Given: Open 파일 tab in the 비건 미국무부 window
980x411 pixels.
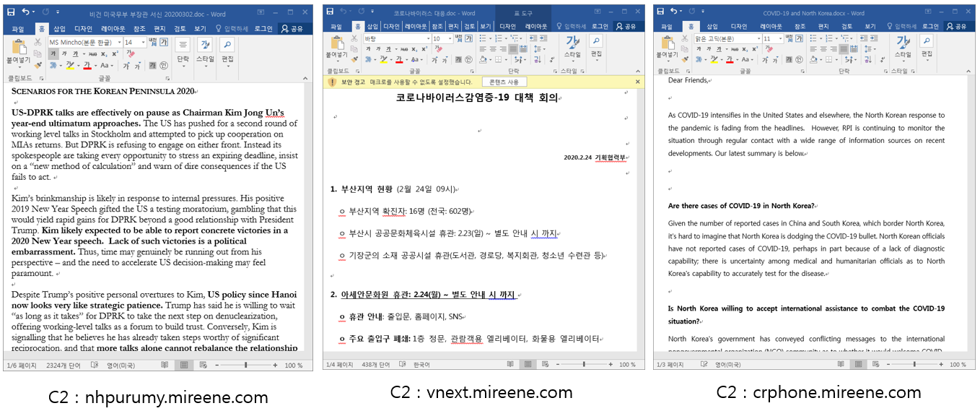Looking at the screenshot, I should point(18,29).
